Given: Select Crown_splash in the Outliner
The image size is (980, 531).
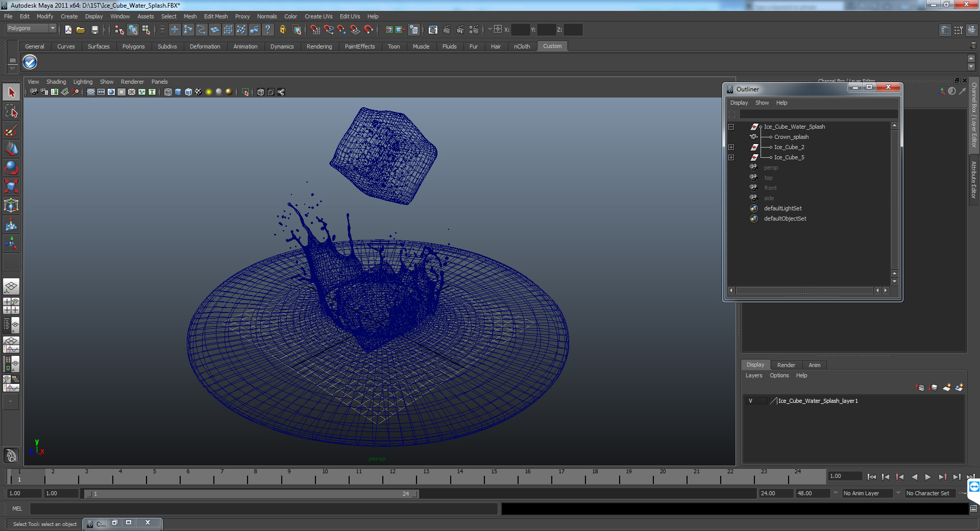Looking at the screenshot, I should (x=791, y=137).
